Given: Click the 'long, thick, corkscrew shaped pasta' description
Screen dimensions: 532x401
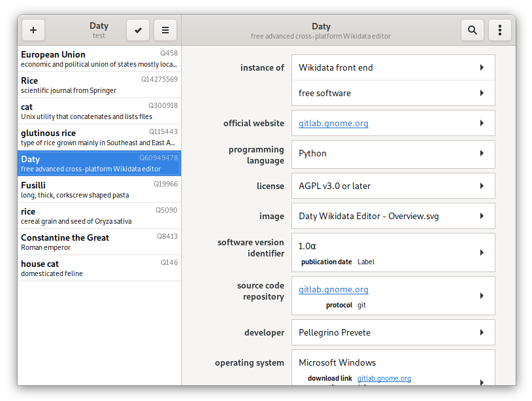Looking at the screenshot, I should point(75,195).
